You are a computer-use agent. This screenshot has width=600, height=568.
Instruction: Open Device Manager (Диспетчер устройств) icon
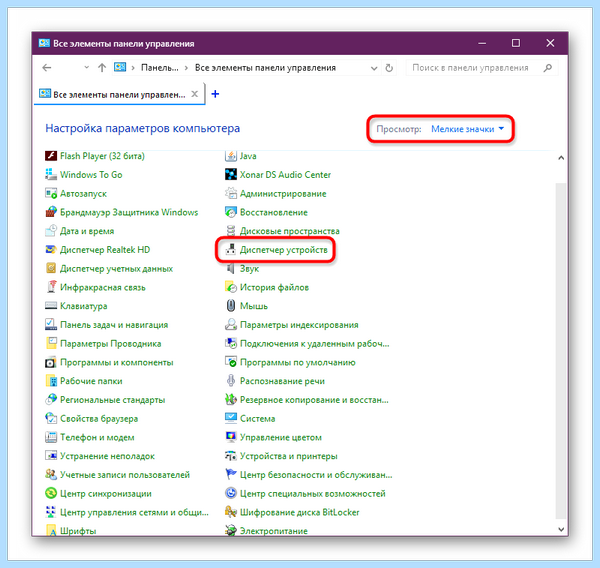pyautogui.click(x=231, y=250)
